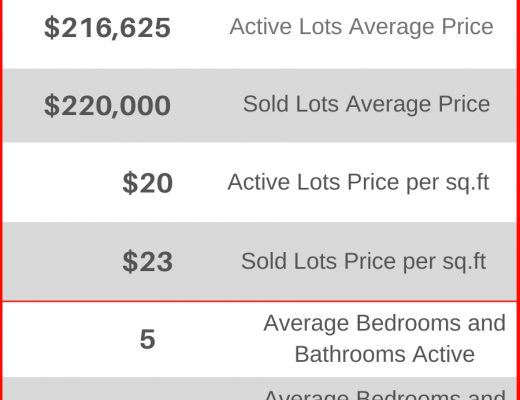Click the word 'Sold' in Sold Lots Average Price

pos(266,104)
